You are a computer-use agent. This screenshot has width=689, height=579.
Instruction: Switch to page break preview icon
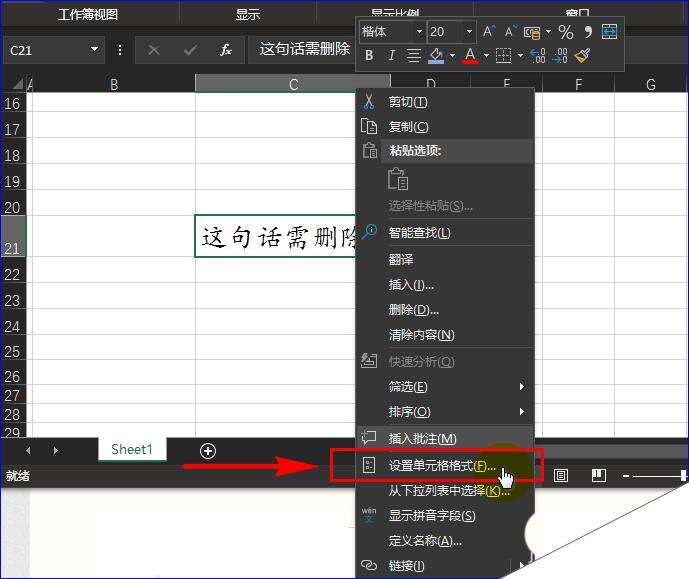pos(598,475)
